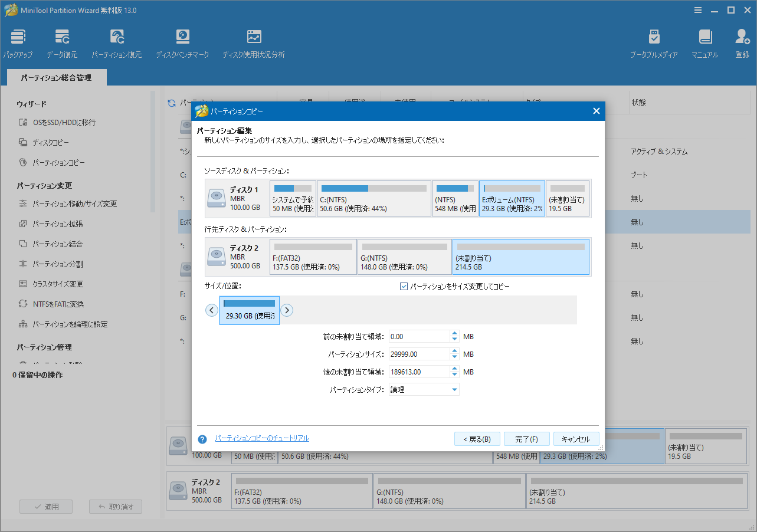Click the help question mark icon in dialog
Viewport: 757px width, 532px height.
click(x=202, y=439)
